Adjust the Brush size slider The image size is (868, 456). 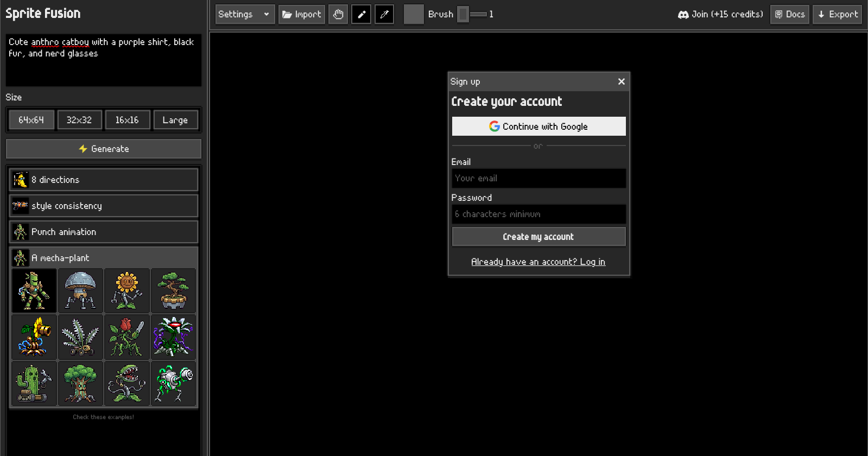click(472, 14)
